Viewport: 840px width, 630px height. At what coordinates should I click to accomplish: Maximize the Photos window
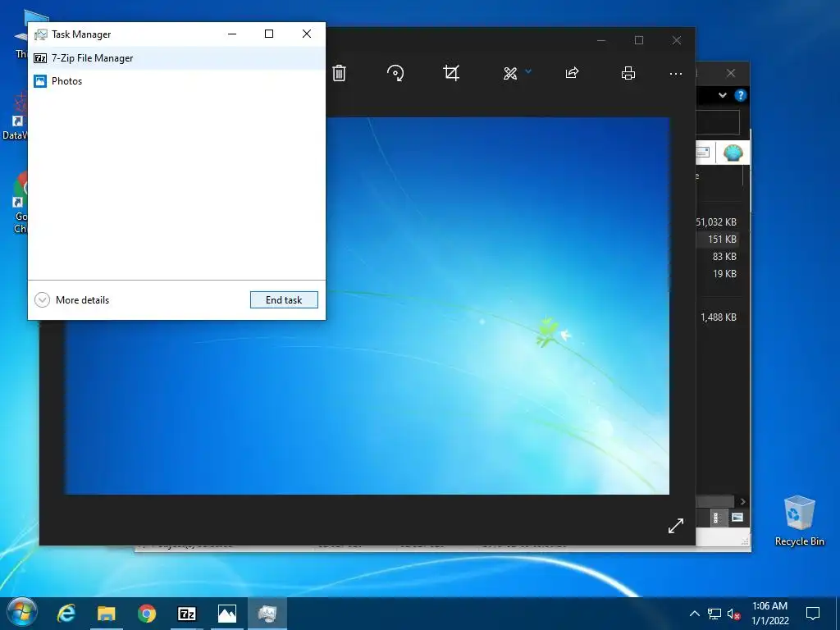[x=638, y=40]
